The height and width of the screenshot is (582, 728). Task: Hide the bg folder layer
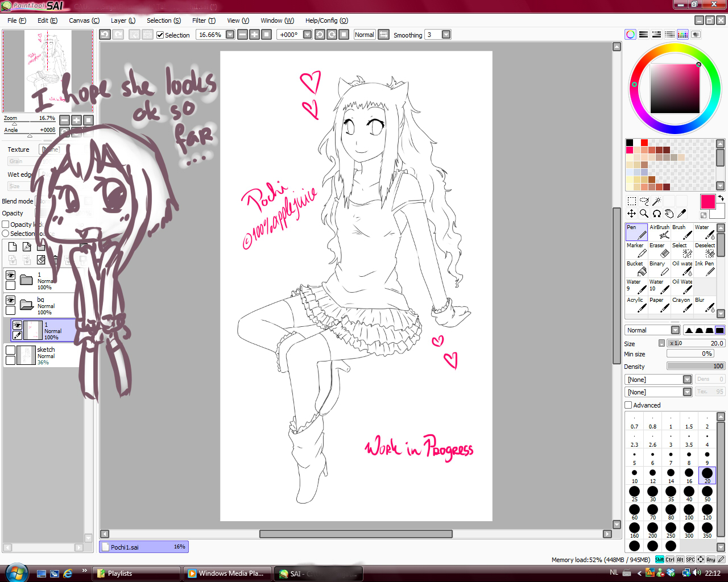(x=10, y=300)
